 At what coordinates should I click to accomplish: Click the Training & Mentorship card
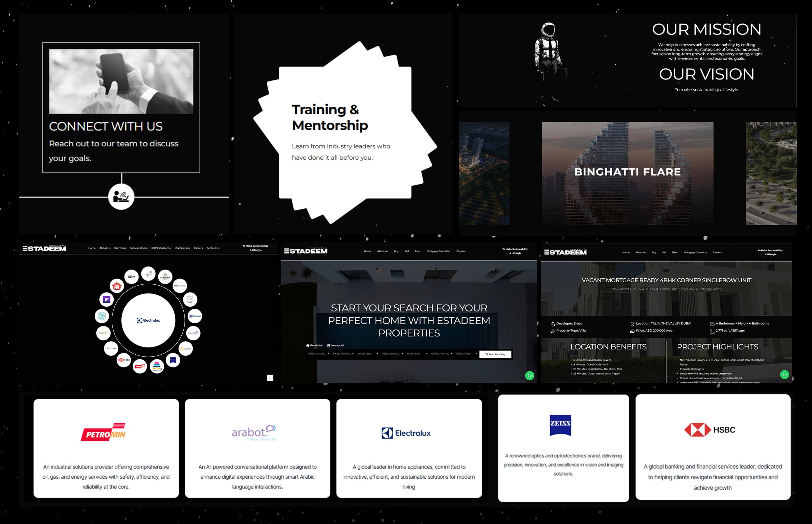click(345, 133)
